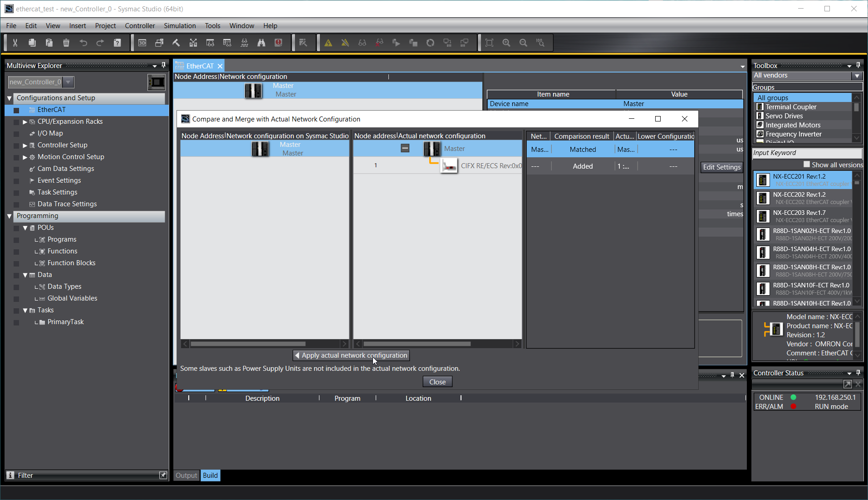868x500 pixels.
Task: Click the Undo arrow toolbar icon
Action: coord(83,43)
